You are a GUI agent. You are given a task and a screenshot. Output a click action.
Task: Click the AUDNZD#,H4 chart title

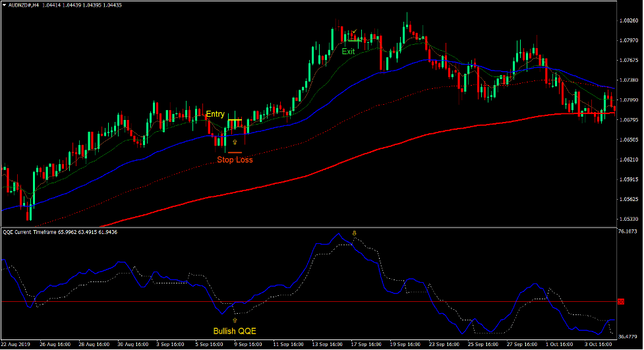point(28,5)
